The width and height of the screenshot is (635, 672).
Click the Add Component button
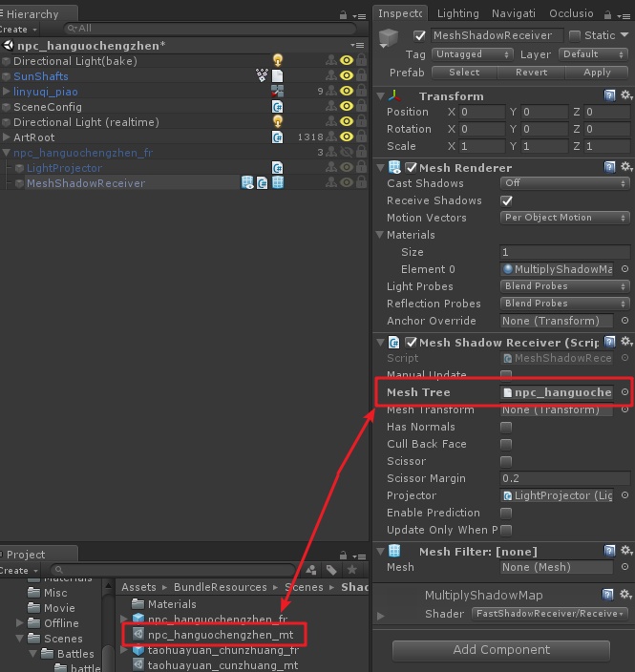click(501, 650)
